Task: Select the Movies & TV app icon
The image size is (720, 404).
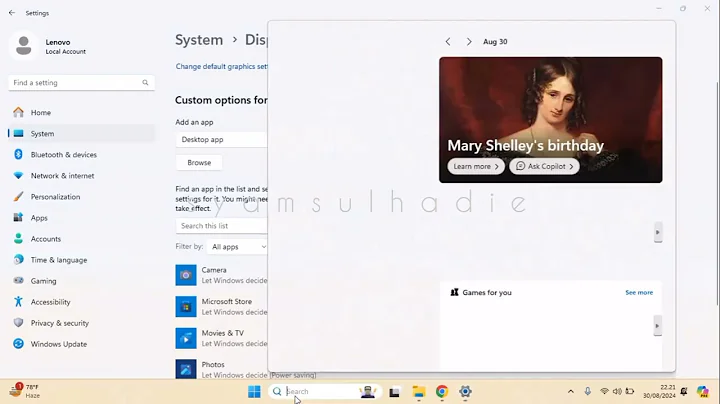Action: [x=186, y=338]
